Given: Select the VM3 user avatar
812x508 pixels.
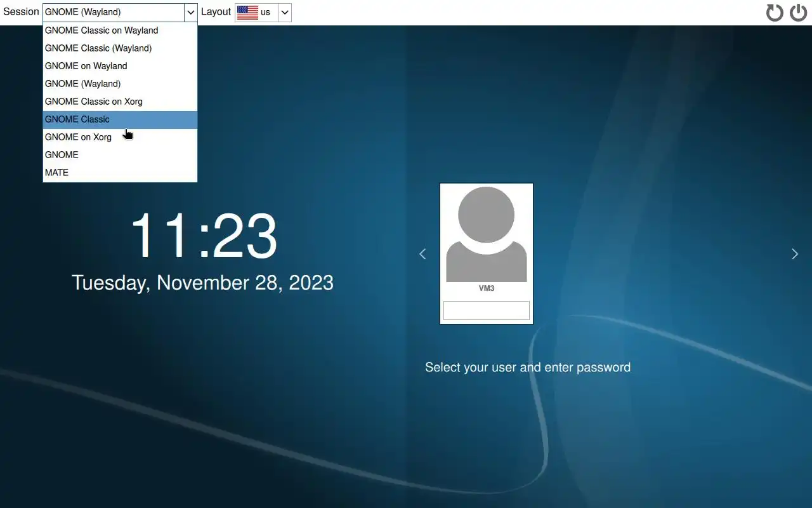Looking at the screenshot, I should [x=487, y=234].
